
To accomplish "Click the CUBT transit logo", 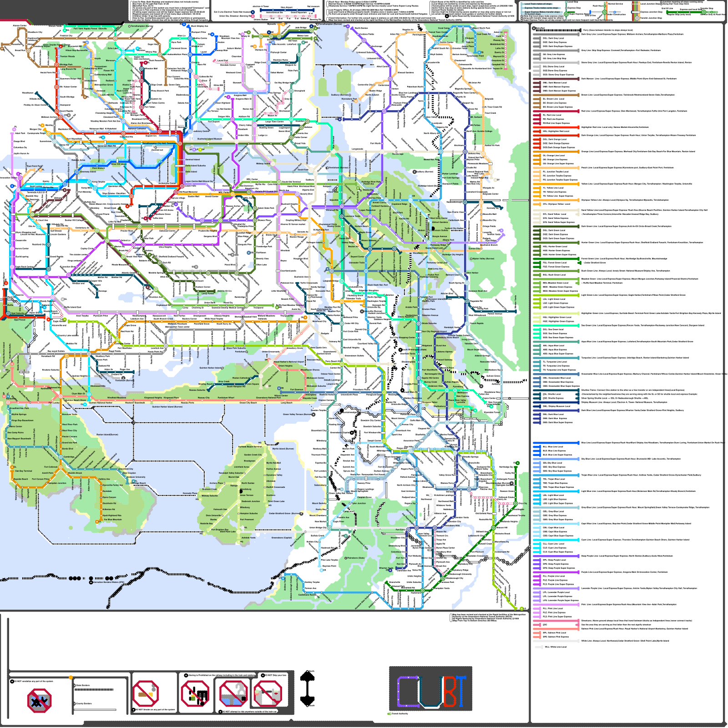I will [430, 689].
